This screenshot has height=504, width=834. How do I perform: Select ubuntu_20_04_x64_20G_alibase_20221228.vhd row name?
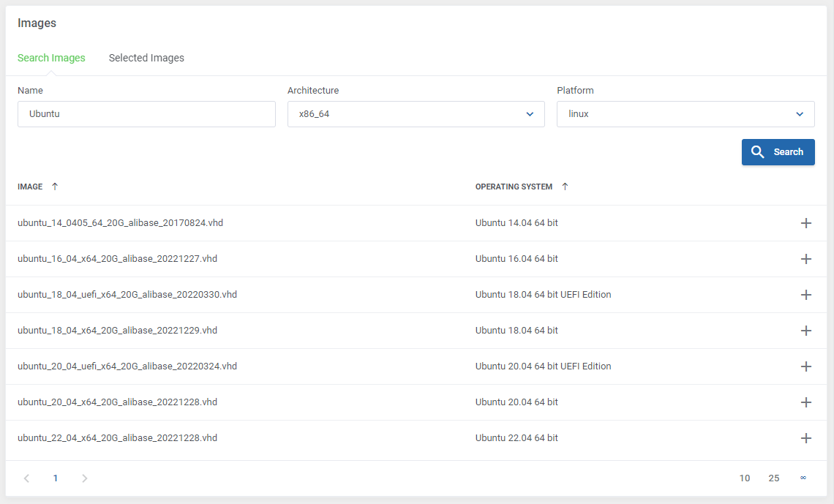[x=118, y=402]
